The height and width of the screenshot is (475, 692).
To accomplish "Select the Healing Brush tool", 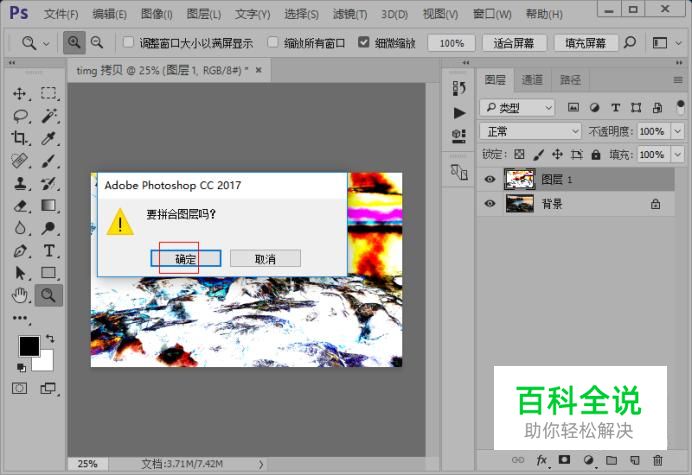I will [19, 161].
